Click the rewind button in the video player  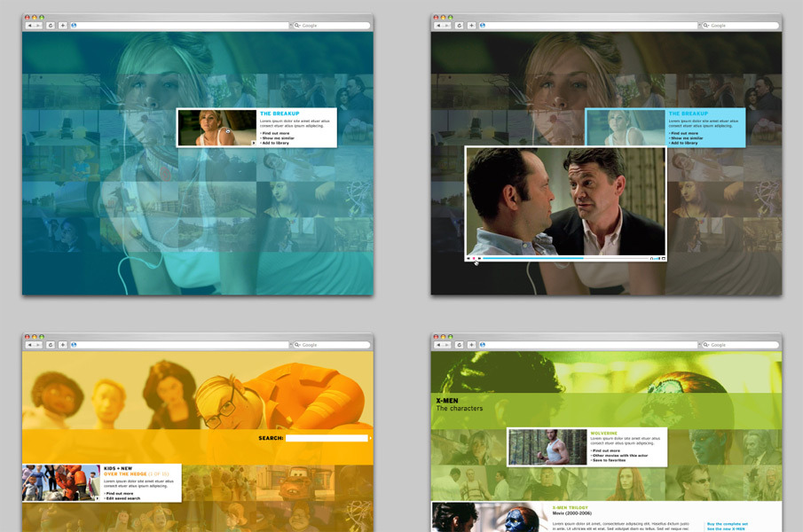(x=468, y=258)
